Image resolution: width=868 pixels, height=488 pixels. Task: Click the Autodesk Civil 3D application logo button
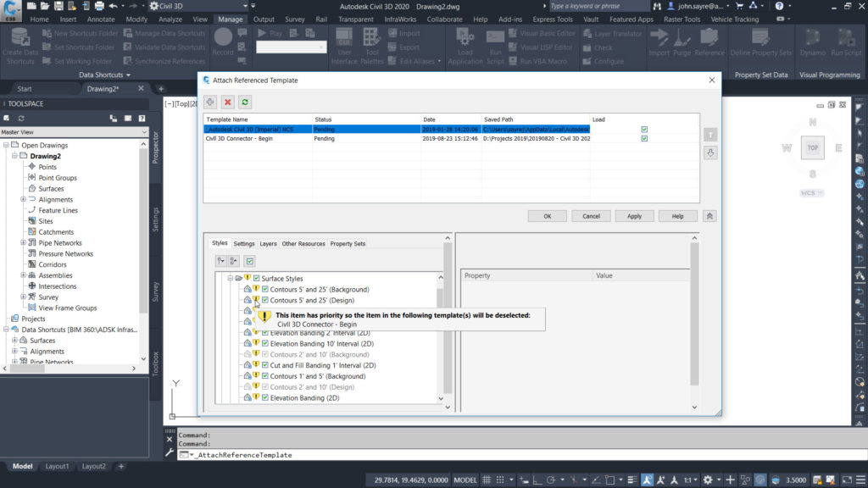click(x=10, y=10)
